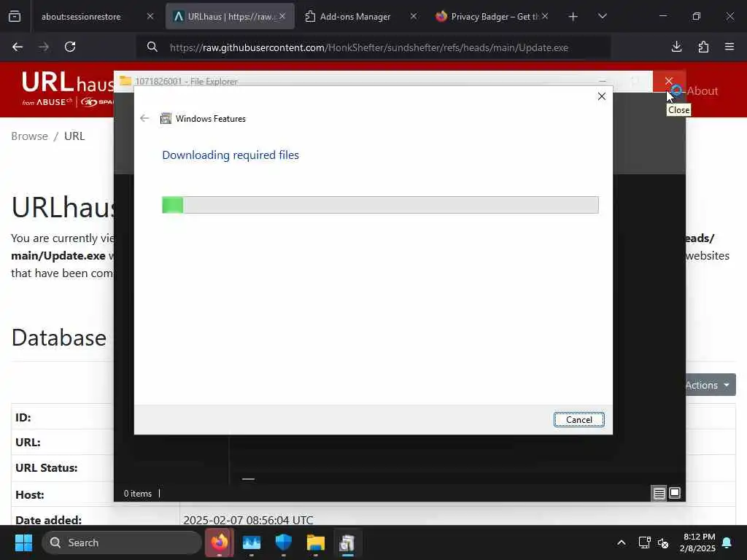The image size is (747, 560).
Task: Open the Windows Start menu
Action: pos(23,542)
